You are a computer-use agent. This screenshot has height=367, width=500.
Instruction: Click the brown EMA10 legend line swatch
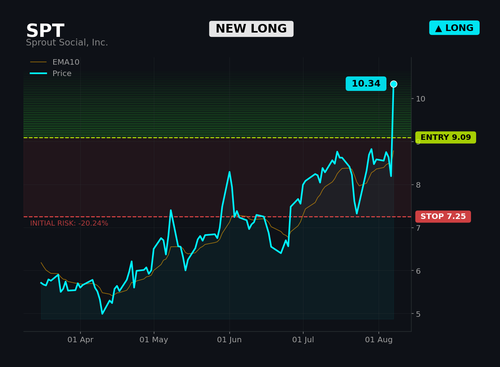coord(38,62)
